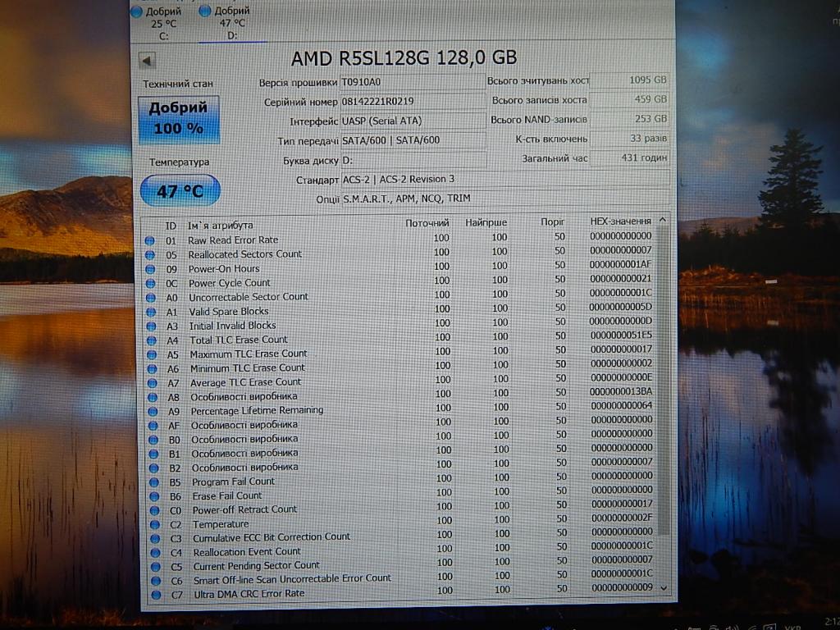Select the total host reads value 1095 GB
The image size is (840, 630).
tap(630, 80)
